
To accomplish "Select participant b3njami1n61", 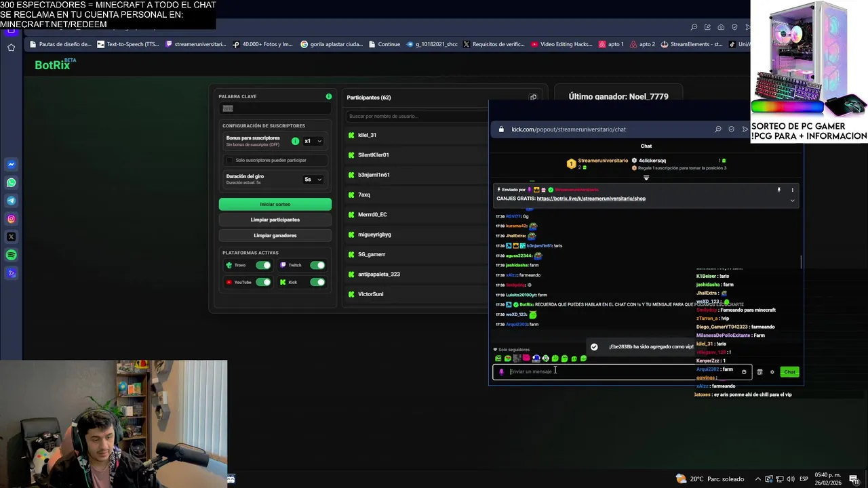I will click(x=416, y=175).
